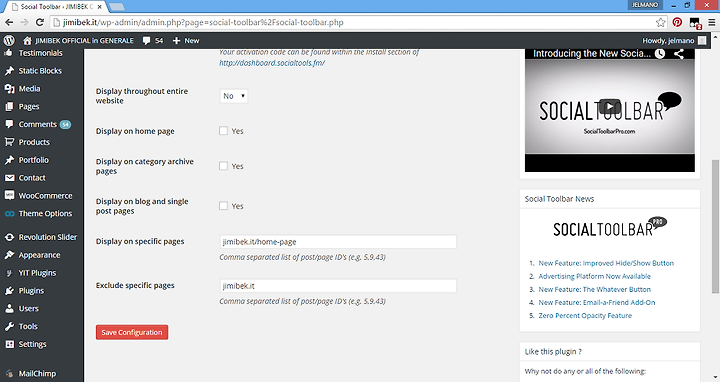Click the extension icon with red badge
Screen dimensions: 720x382
(695, 22)
